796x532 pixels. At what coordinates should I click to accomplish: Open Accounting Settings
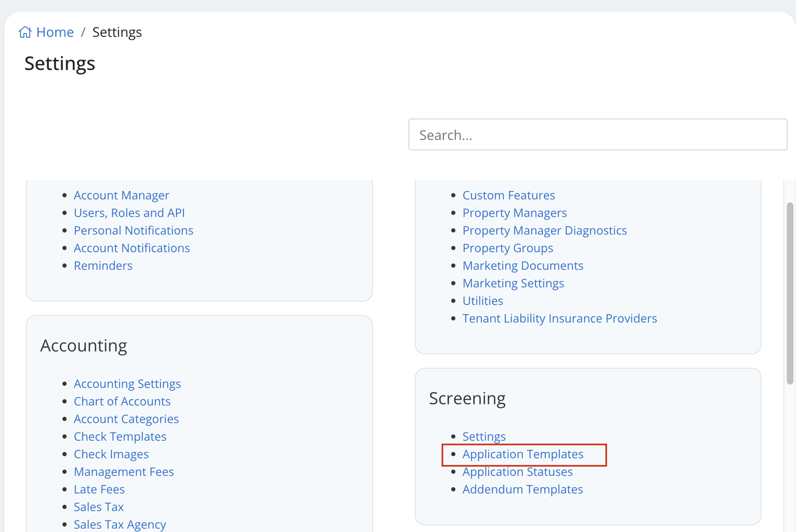coord(127,384)
